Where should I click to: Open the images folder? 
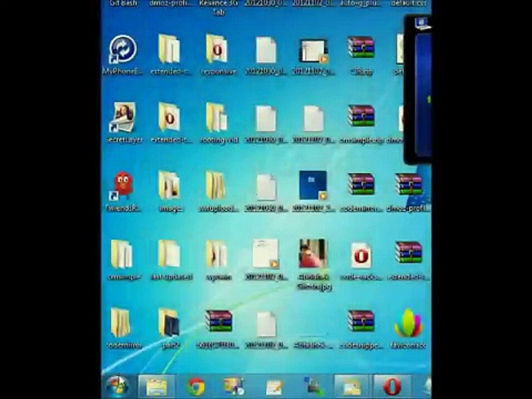click(x=170, y=186)
